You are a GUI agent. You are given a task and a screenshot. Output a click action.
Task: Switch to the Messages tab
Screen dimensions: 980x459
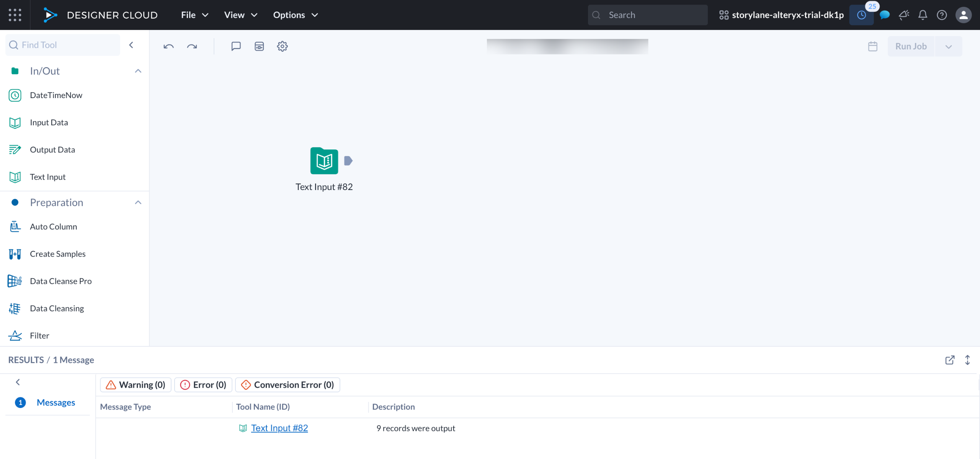click(x=56, y=402)
